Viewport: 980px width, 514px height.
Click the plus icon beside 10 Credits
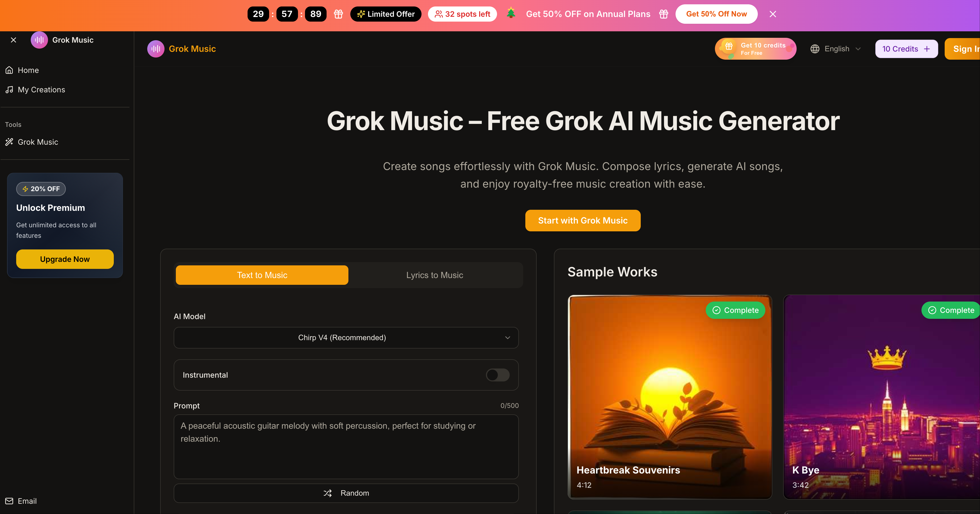pyautogui.click(x=927, y=49)
